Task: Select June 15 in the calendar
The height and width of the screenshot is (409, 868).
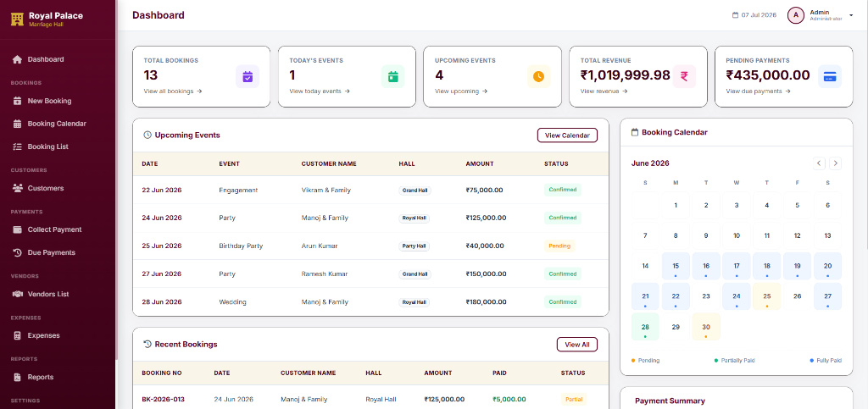Action: tap(676, 266)
